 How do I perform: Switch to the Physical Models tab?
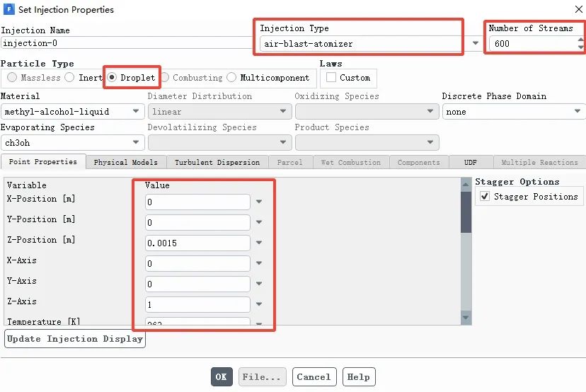125,163
